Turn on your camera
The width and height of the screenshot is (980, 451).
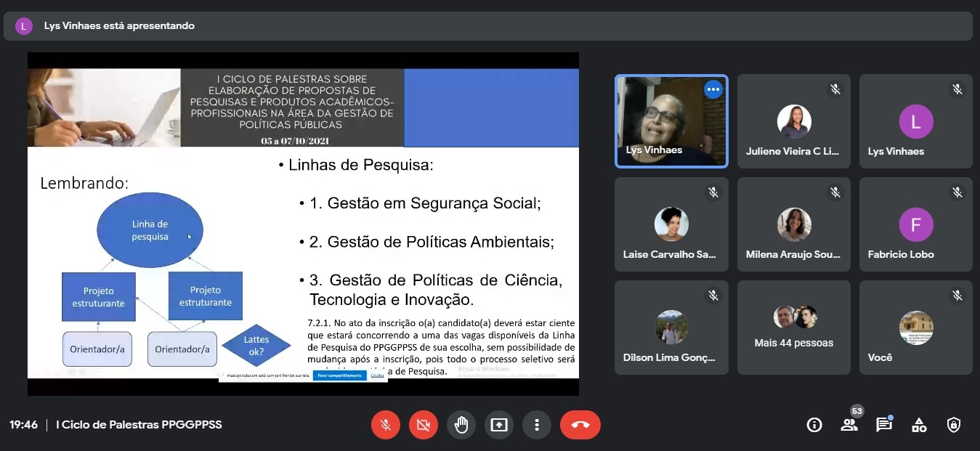point(424,425)
